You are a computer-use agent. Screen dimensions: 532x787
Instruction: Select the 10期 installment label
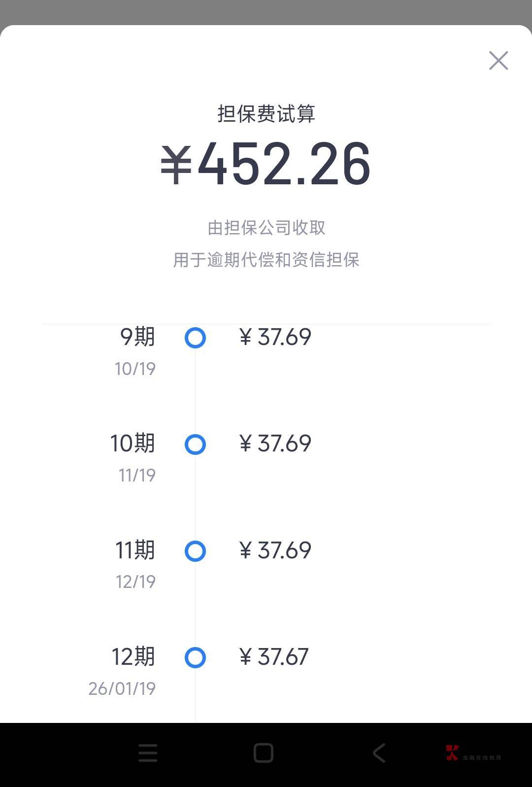[133, 444]
